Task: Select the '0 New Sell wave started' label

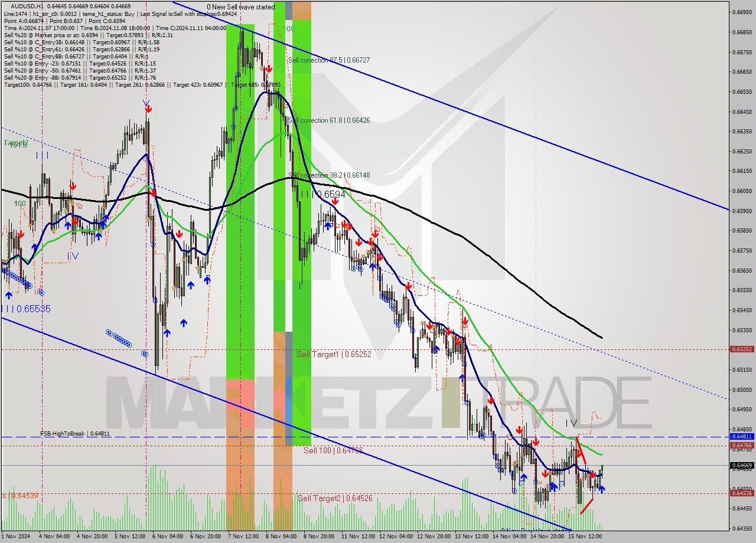Action: coord(240,7)
